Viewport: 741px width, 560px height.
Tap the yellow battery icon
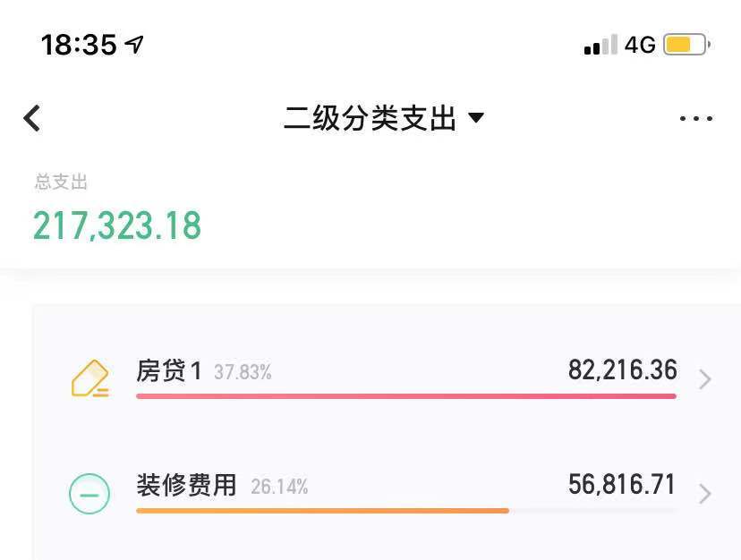(686, 45)
